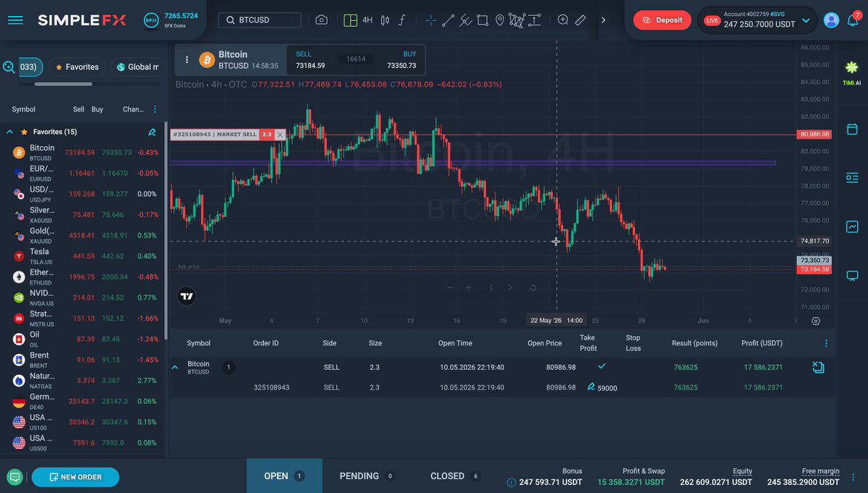Click the BTCUSD symbol search field
868x493 pixels.
click(260, 20)
